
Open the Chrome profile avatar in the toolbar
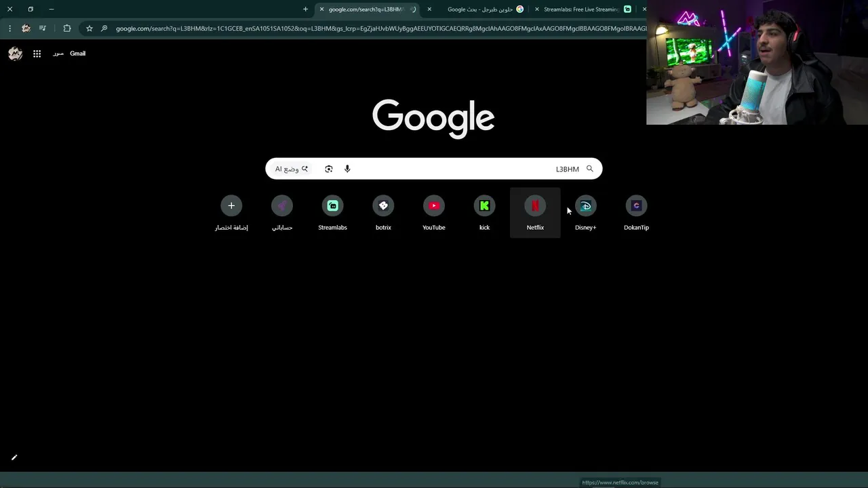coord(26,28)
